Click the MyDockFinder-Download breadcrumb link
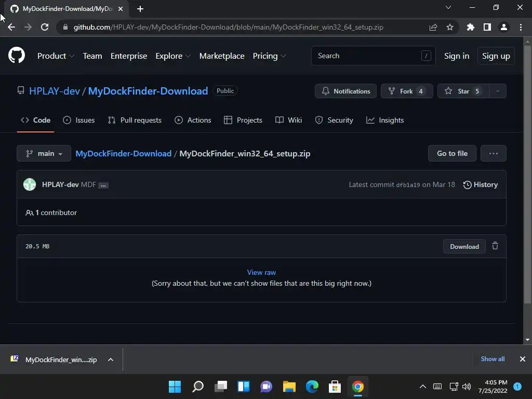Image resolution: width=532 pixels, height=399 pixels. tap(124, 153)
